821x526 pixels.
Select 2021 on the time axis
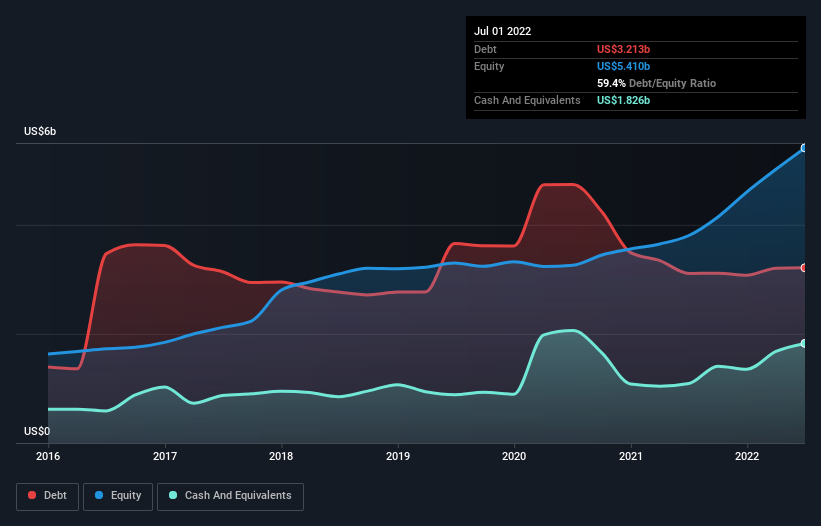click(x=631, y=456)
